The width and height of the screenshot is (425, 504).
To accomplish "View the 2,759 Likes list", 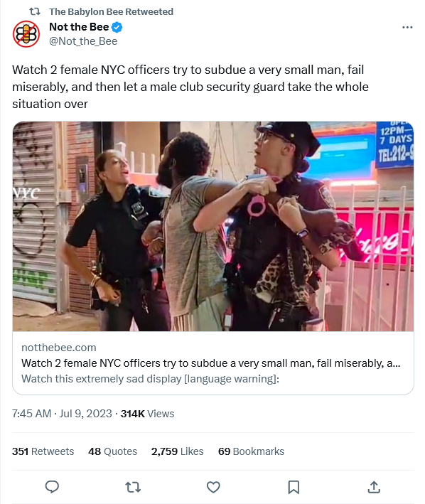I will pyautogui.click(x=178, y=451).
